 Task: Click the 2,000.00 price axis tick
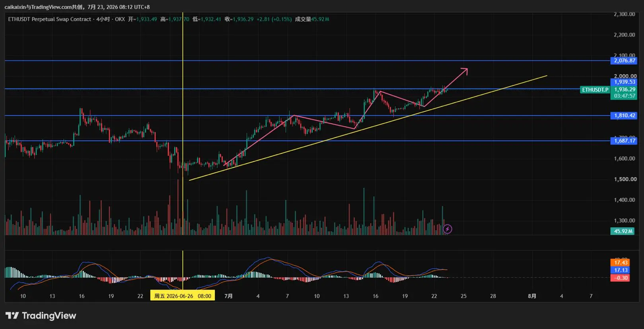(x=625, y=76)
